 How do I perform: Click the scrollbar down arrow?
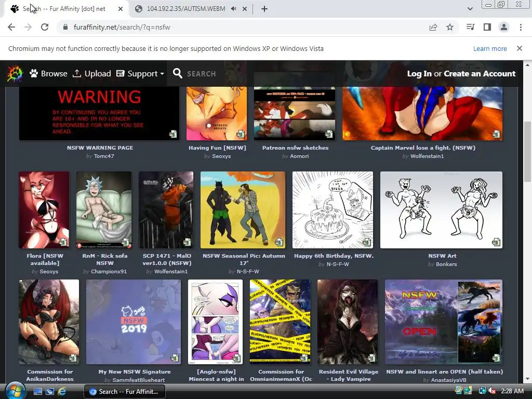527,379
